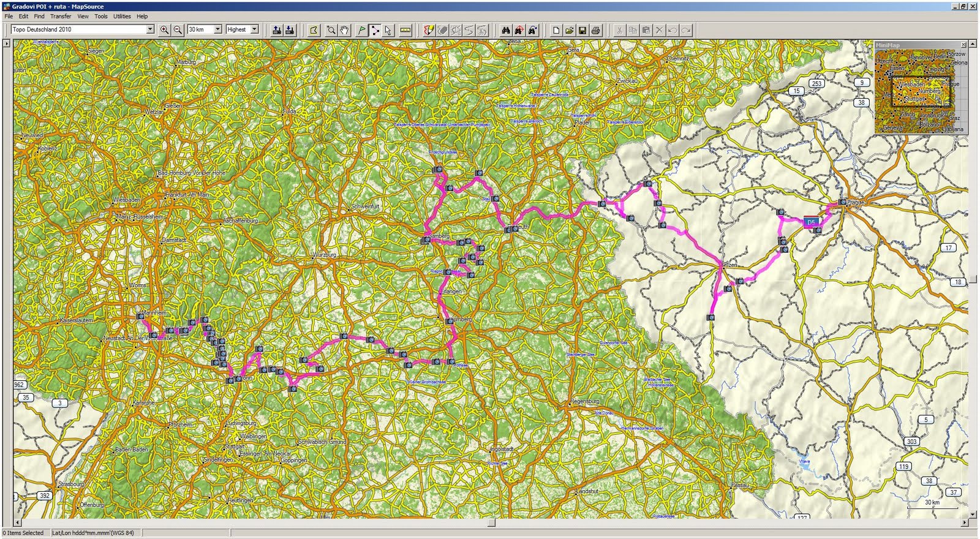Click the Print icon
This screenshot has height=539, width=980.
click(595, 29)
